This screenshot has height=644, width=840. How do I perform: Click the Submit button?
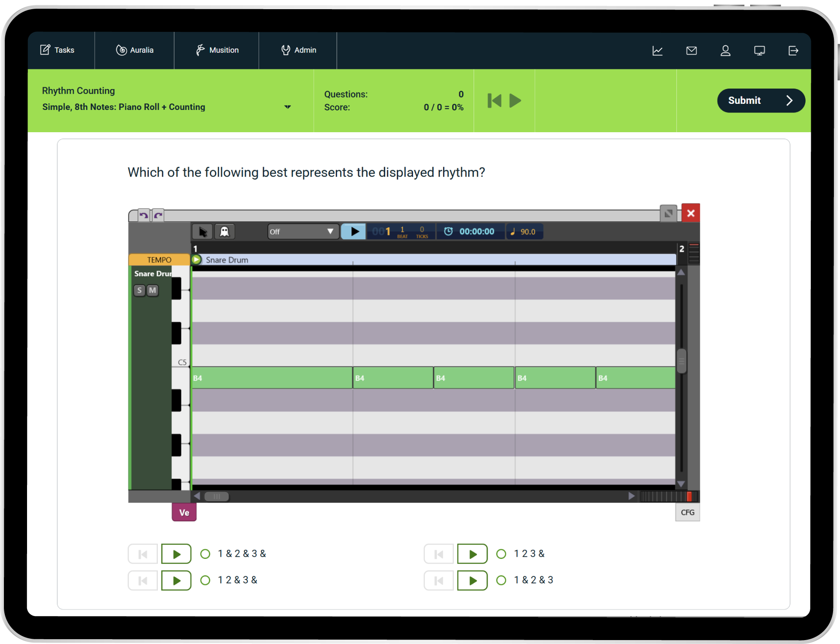tap(761, 100)
